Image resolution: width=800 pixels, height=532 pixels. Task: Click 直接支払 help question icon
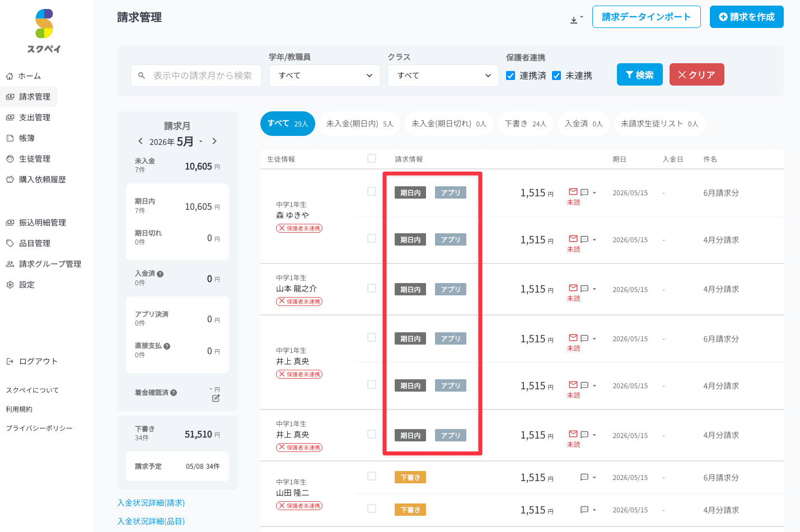tap(167, 346)
